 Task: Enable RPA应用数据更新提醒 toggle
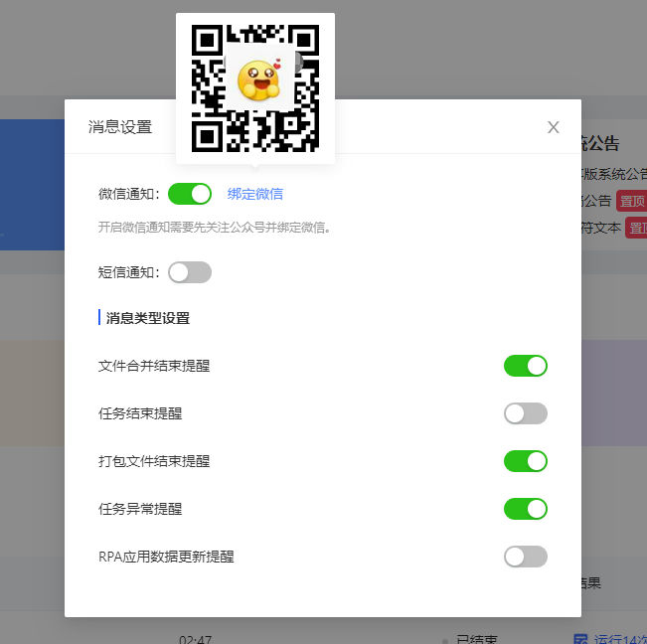click(526, 557)
